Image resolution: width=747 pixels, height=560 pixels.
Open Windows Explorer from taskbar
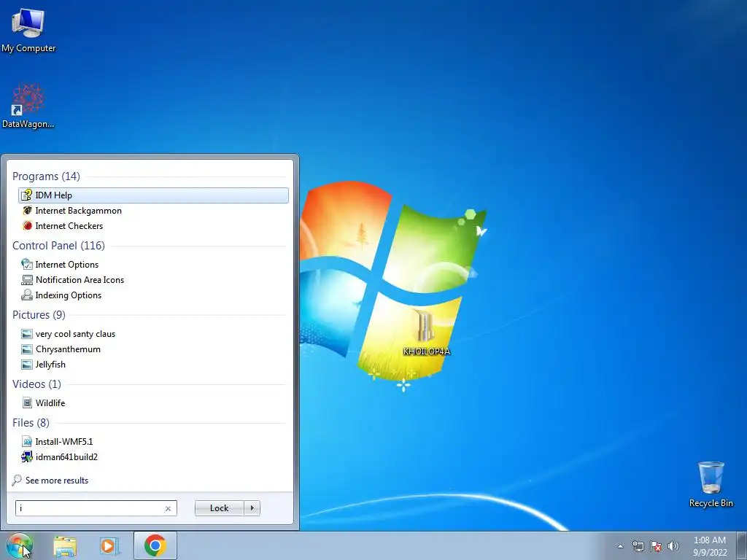coord(65,546)
